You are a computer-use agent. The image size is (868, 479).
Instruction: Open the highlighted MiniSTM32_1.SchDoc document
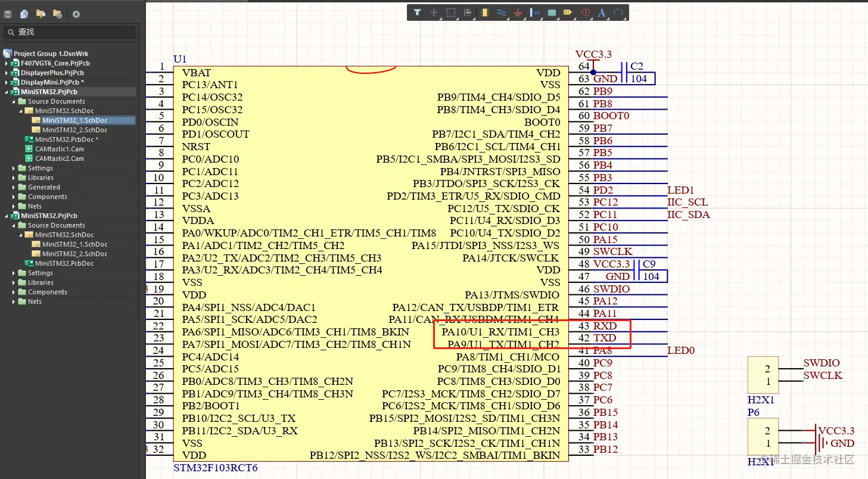[x=74, y=120]
